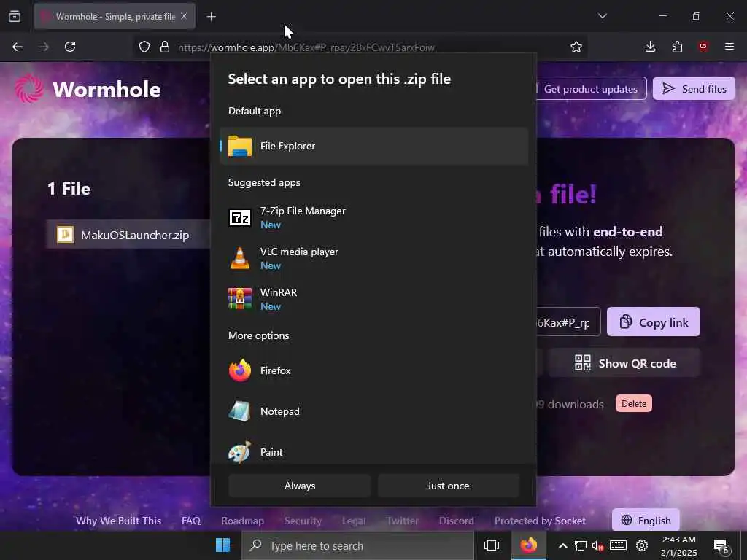Image resolution: width=747 pixels, height=560 pixels.
Task: Open the Twitter footer link
Action: click(403, 521)
